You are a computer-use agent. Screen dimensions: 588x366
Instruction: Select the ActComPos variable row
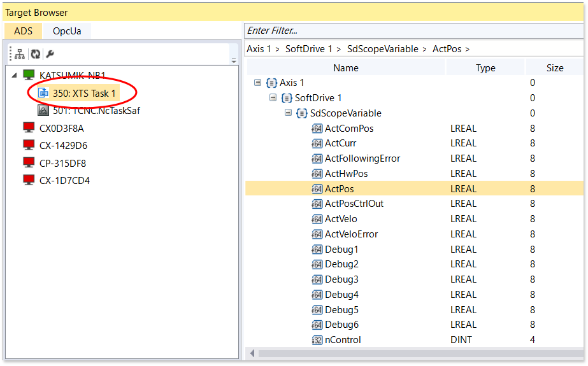pos(414,129)
